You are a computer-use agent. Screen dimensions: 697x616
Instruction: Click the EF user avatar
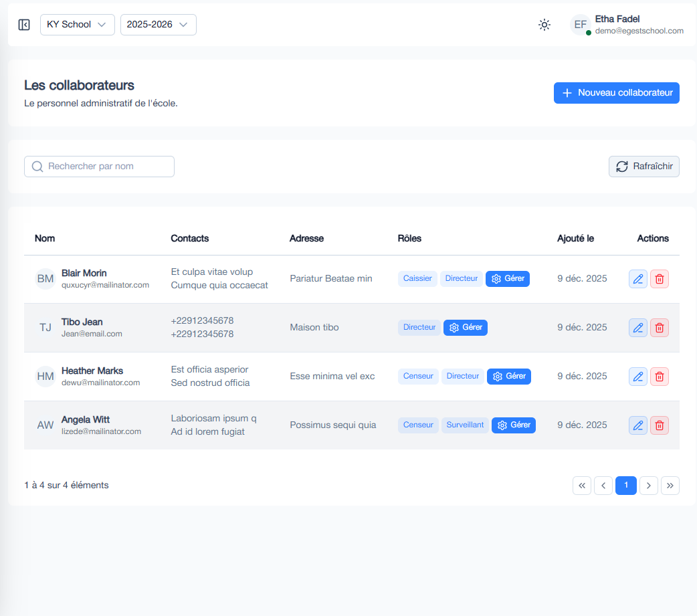pos(580,25)
